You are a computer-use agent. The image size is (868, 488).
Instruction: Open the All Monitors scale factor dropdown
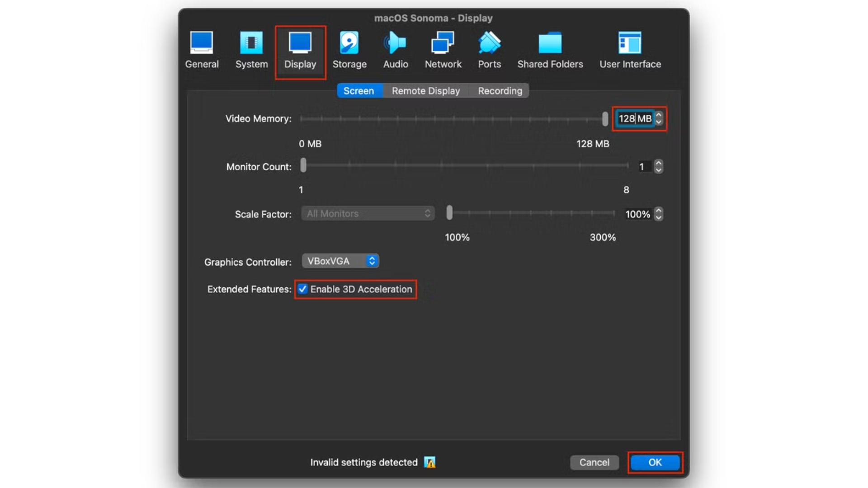pyautogui.click(x=368, y=214)
